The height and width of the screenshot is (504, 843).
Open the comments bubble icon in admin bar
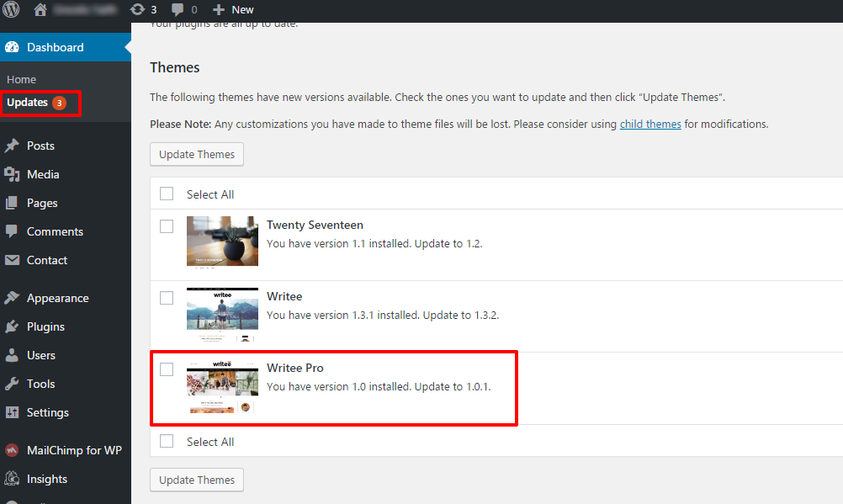pyautogui.click(x=177, y=10)
